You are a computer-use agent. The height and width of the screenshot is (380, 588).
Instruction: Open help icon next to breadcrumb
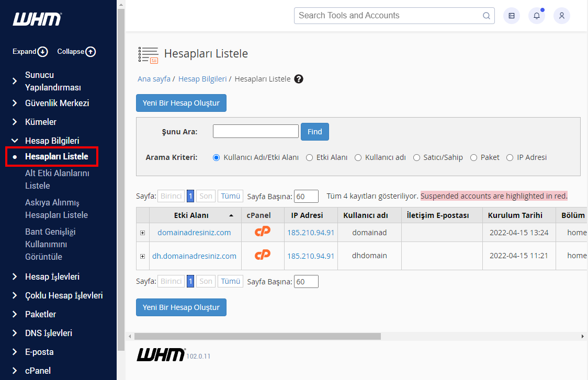pos(299,79)
